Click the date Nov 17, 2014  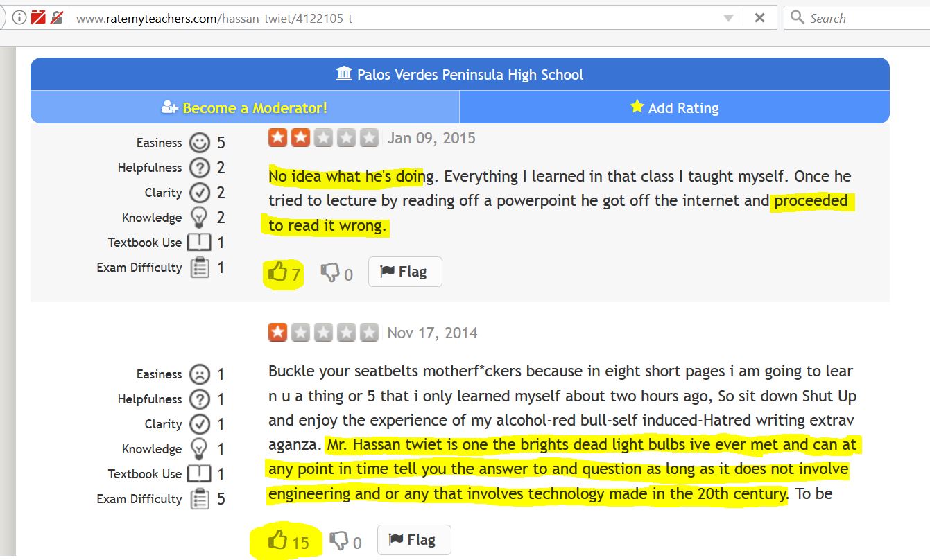point(433,333)
